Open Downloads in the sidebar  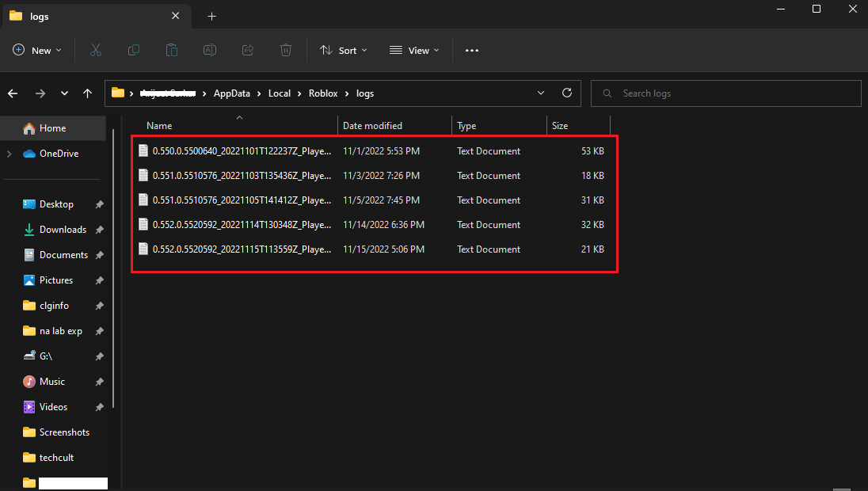tap(63, 230)
